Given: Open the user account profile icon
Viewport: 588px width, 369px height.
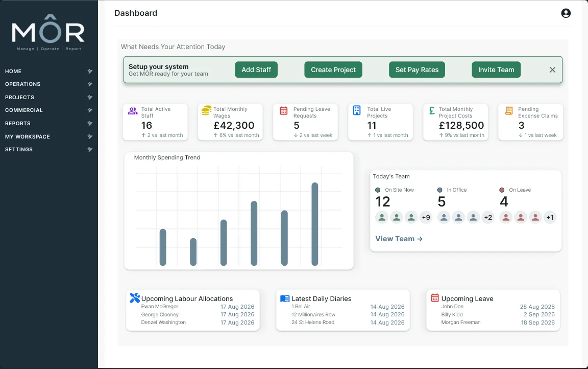Looking at the screenshot, I should 566,13.
